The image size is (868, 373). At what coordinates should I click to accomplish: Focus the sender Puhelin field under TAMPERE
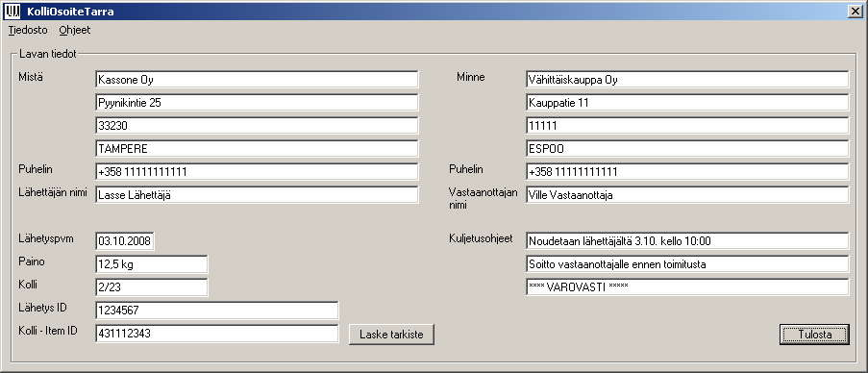click(x=257, y=172)
